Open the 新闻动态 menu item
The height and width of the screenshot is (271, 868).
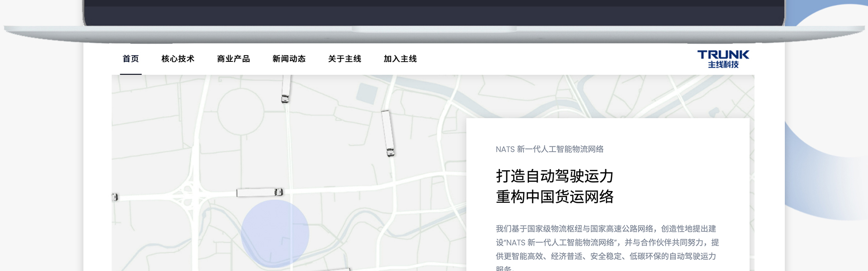(289, 59)
